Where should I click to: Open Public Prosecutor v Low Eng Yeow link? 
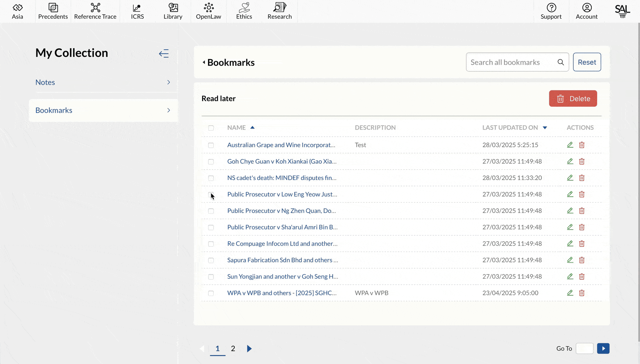tap(282, 194)
